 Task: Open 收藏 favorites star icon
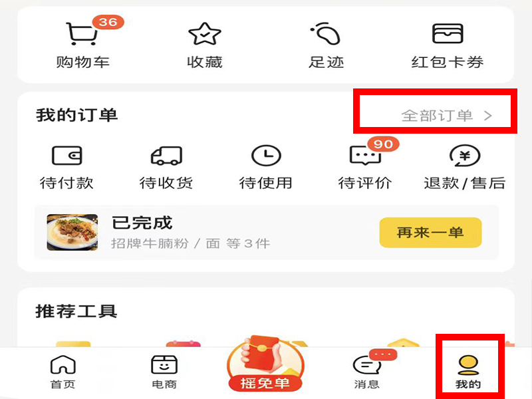click(205, 34)
